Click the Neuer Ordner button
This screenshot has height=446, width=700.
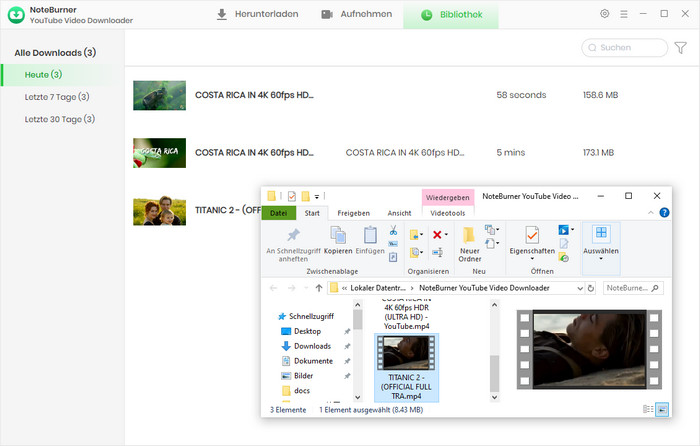(470, 244)
